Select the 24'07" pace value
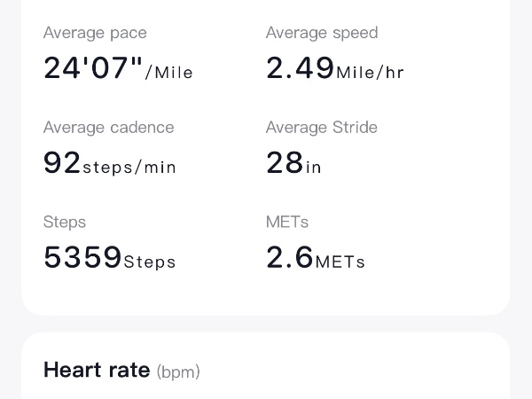The height and width of the screenshot is (399, 532). point(93,68)
